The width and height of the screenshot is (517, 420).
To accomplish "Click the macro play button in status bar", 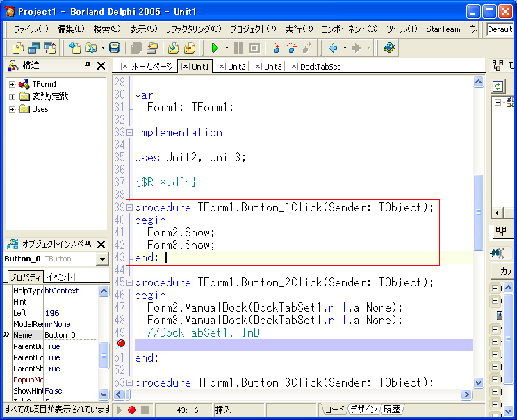I will pos(119,410).
